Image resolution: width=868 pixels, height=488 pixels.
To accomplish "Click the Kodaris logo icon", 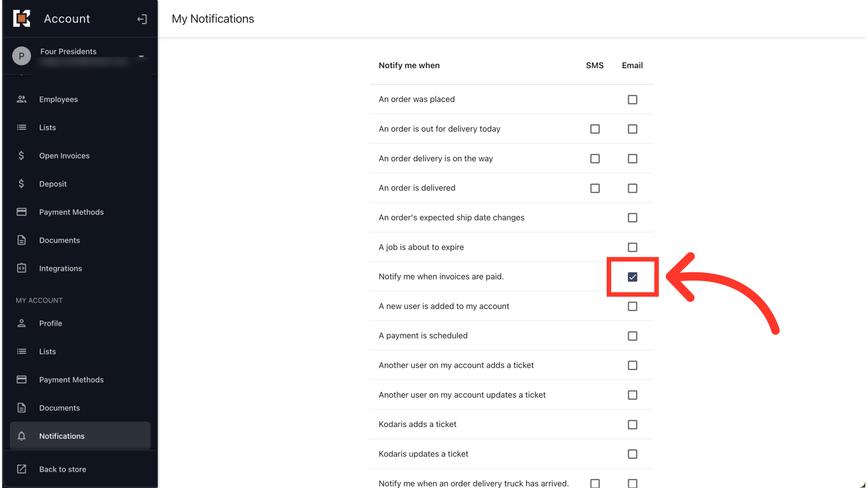I will [x=21, y=19].
